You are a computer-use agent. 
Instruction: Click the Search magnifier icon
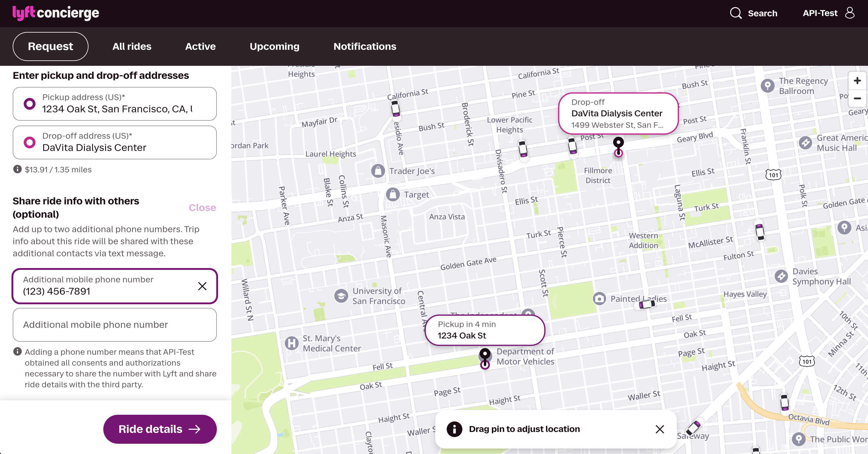736,13
